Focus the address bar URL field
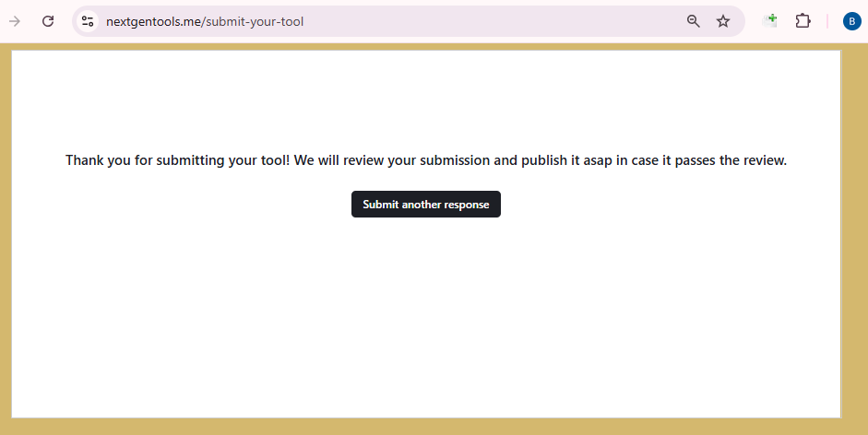 coord(461,21)
